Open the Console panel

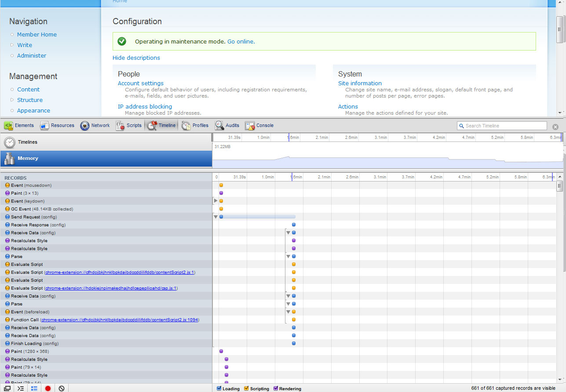(259, 125)
